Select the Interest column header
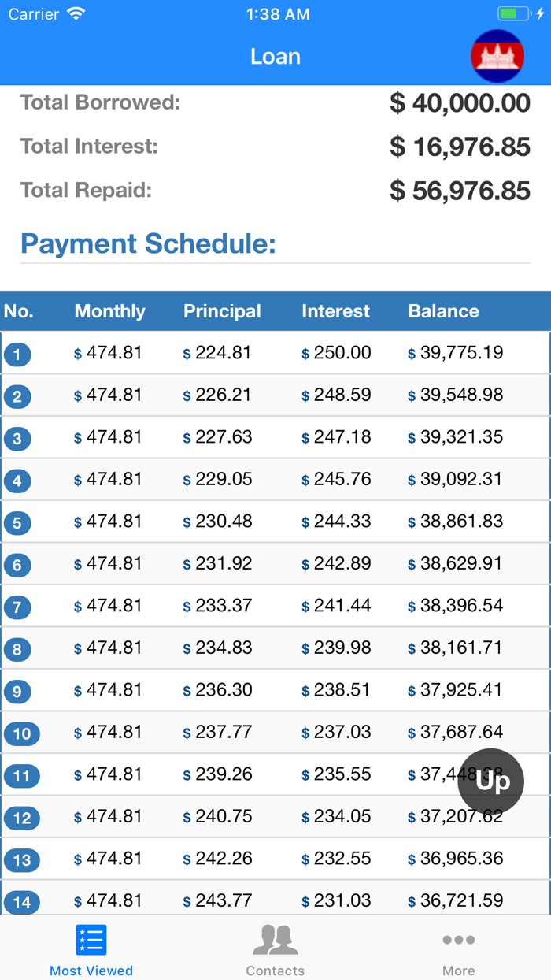The image size is (551, 980). pos(335,311)
